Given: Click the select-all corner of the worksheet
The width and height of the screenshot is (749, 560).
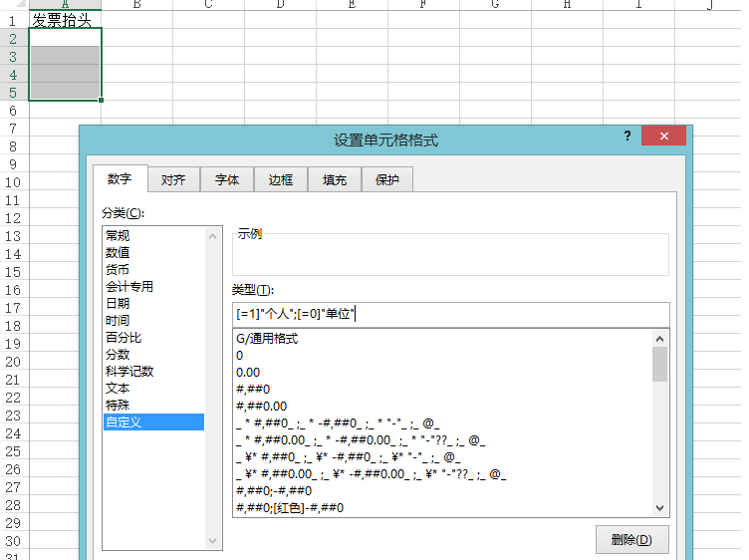Looking at the screenshot, I should tap(14, 4).
